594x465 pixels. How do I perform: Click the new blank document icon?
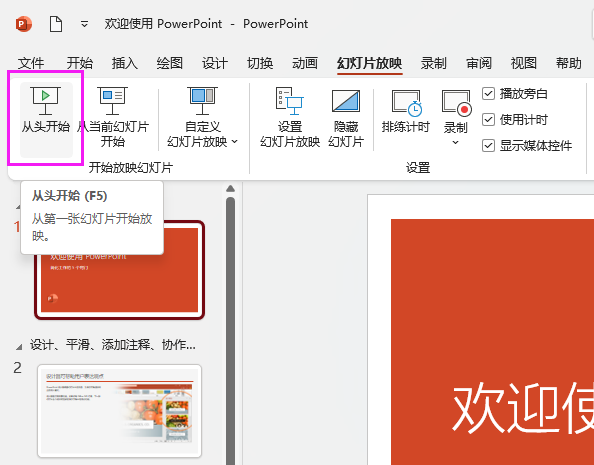[x=56, y=24]
